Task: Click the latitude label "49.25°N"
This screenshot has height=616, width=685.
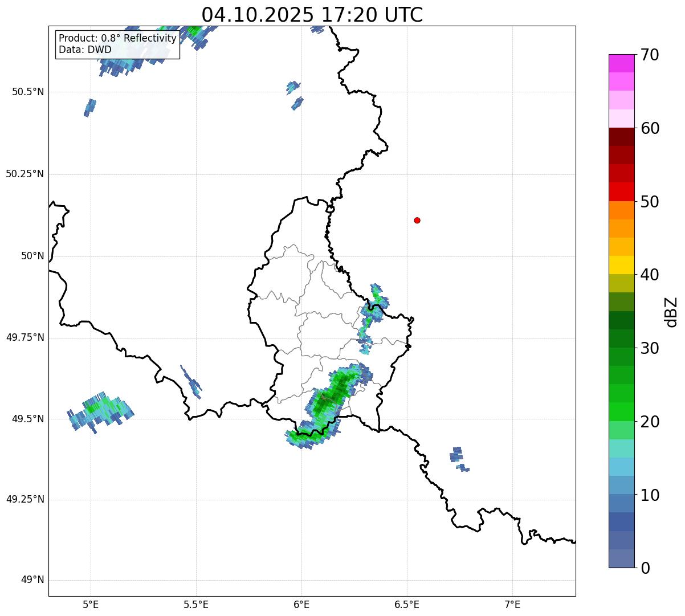Action: (25, 499)
